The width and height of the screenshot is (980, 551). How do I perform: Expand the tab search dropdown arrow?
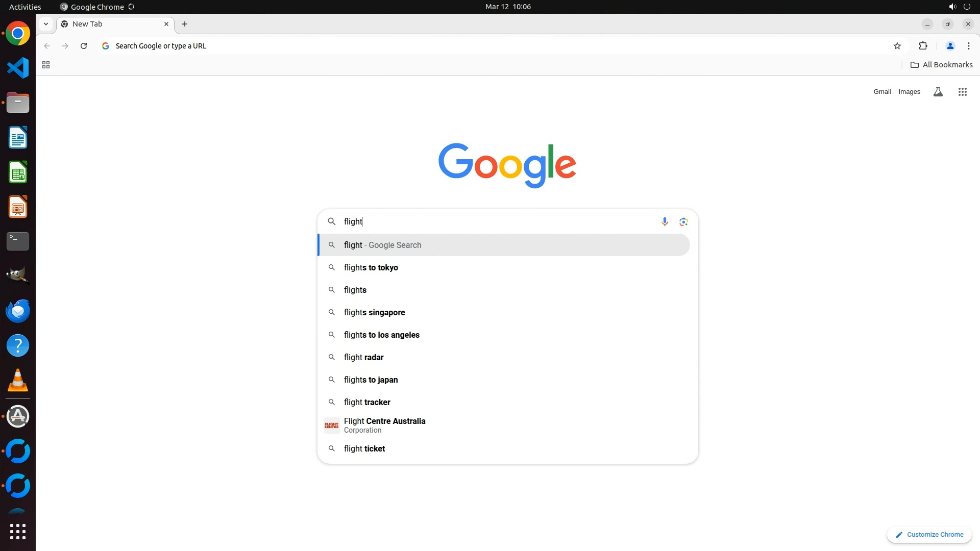click(46, 24)
